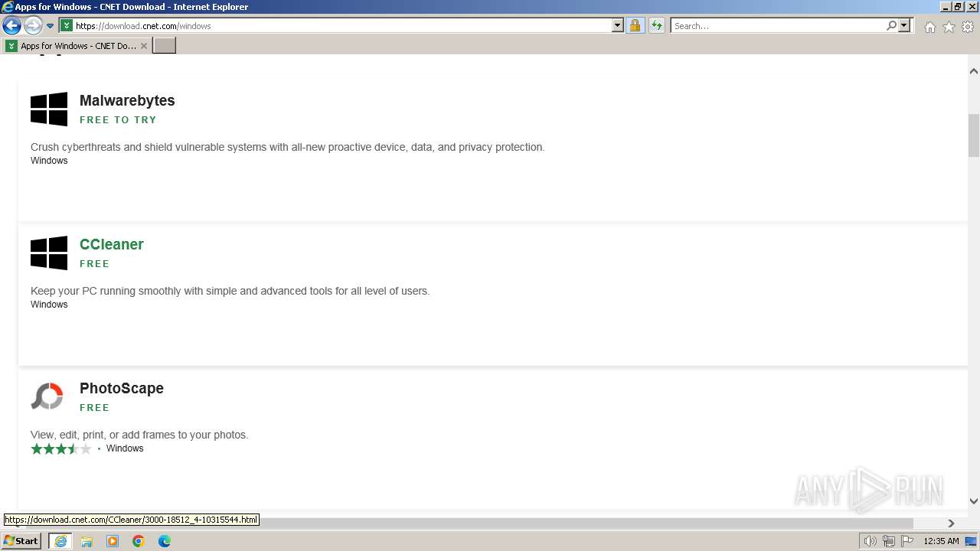The image size is (980, 551).
Task: Open the Tools gear icon
Action: click(968, 27)
